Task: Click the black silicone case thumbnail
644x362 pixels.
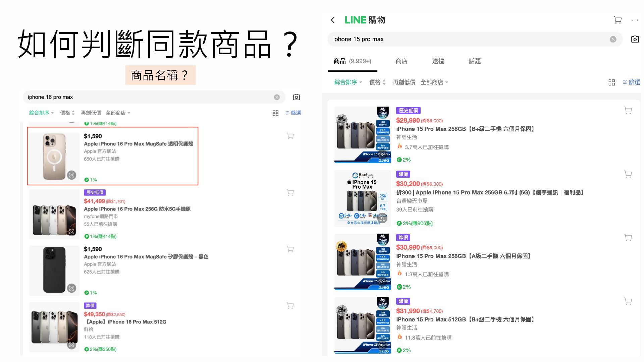Action: (54, 270)
